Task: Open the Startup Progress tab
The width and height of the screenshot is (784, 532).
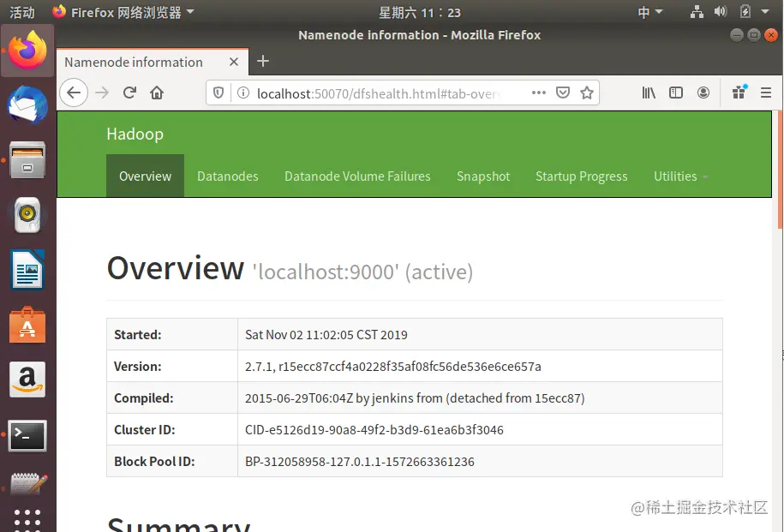Action: coord(582,176)
